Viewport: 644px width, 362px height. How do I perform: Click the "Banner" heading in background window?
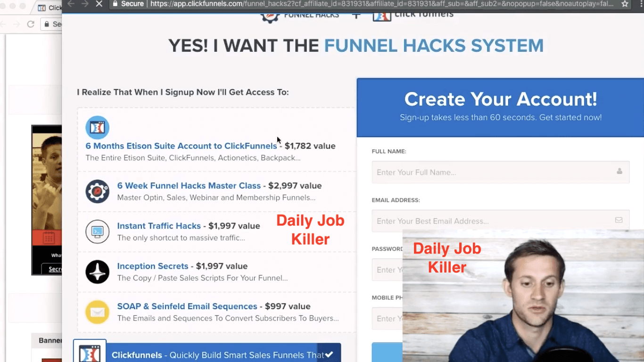[50, 340]
